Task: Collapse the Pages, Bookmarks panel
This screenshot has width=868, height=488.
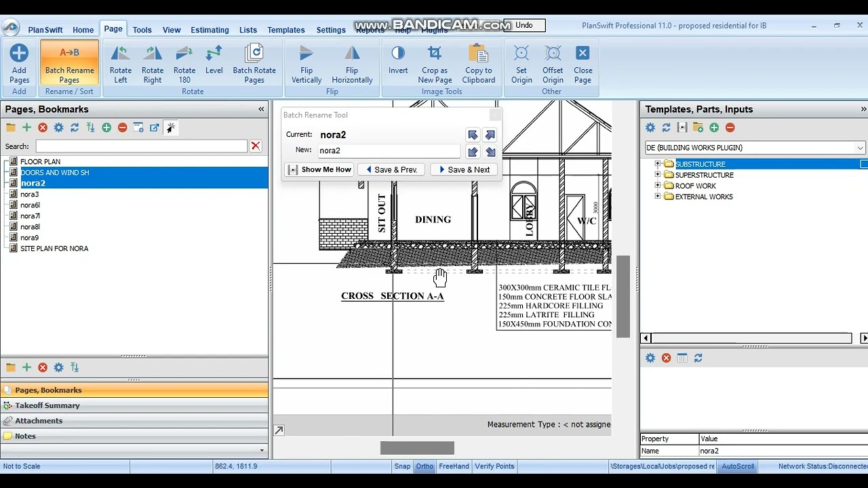Action: [x=261, y=109]
